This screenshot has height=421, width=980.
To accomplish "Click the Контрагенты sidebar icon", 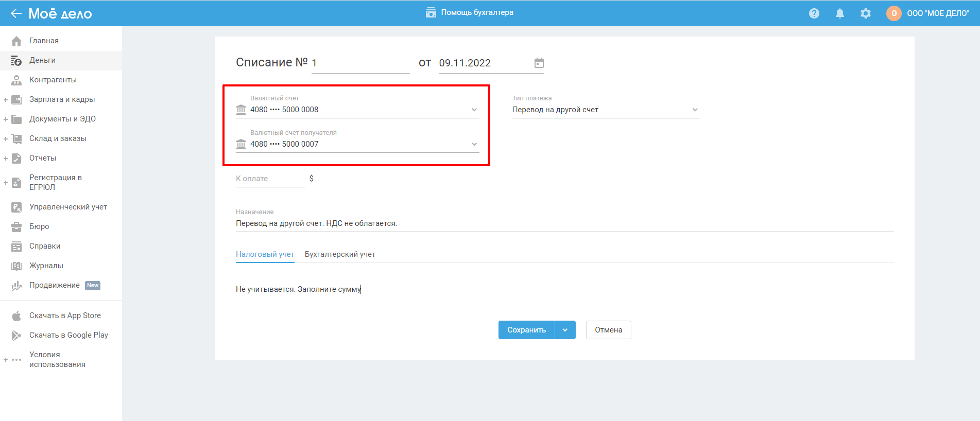I will tap(16, 80).
